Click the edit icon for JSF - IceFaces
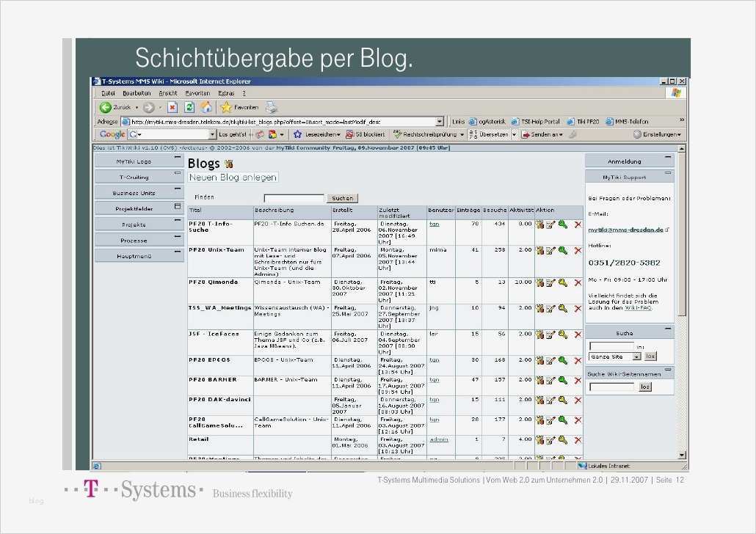This screenshot has height=534, width=756. [x=550, y=335]
